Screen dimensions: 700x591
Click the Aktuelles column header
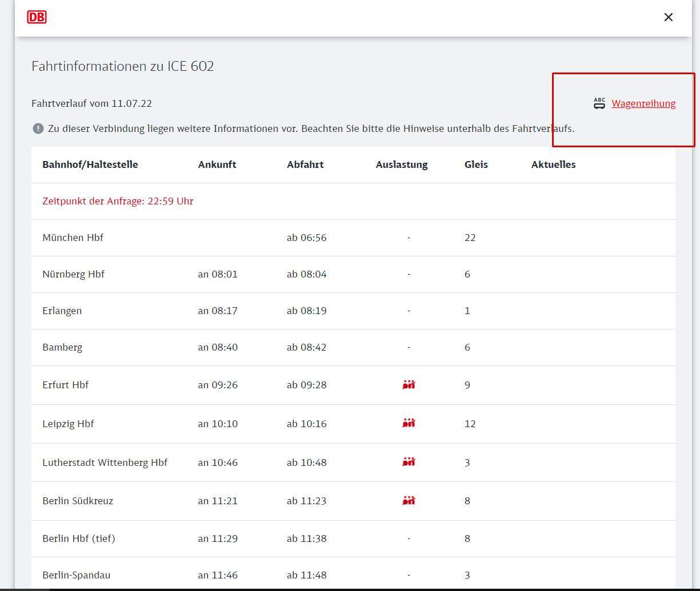[553, 164]
